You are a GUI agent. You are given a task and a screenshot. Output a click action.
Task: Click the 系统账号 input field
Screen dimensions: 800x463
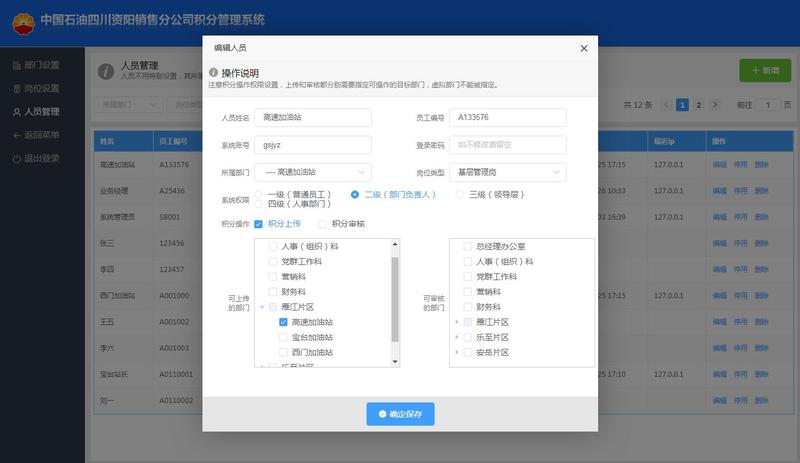click(x=313, y=145)
